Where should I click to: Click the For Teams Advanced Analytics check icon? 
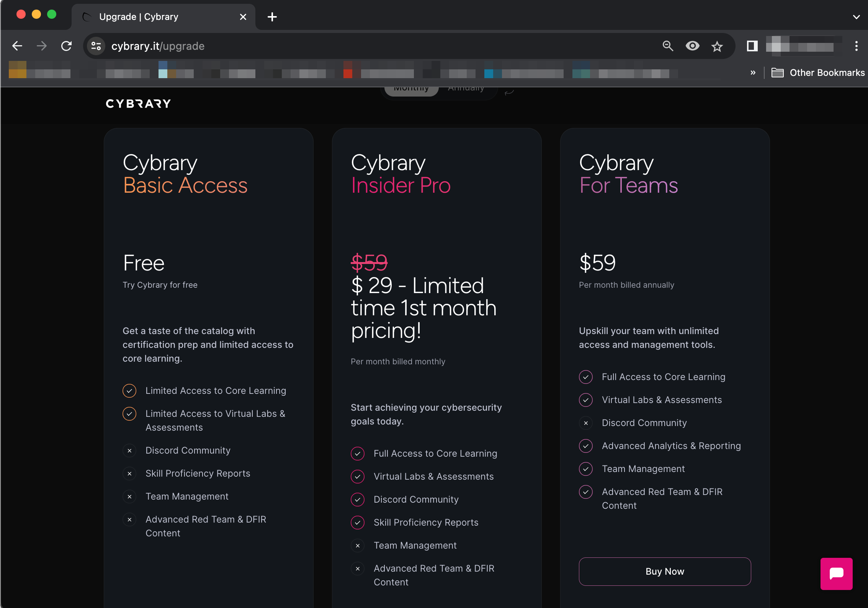pyautogui.click(x=586, y=446)
